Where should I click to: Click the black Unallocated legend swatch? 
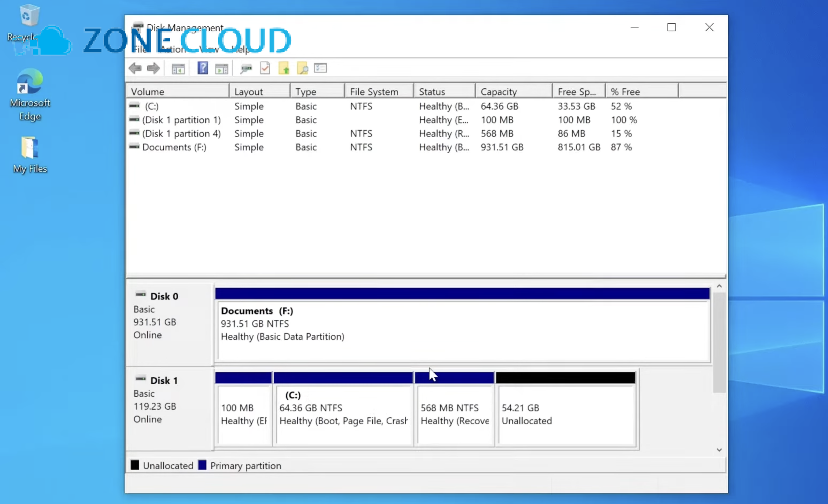point(135,465)
